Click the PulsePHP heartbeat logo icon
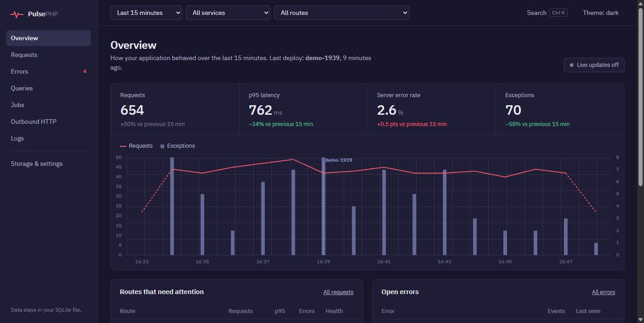Viewport: 644px width, 323px height. tap(17, 14)
